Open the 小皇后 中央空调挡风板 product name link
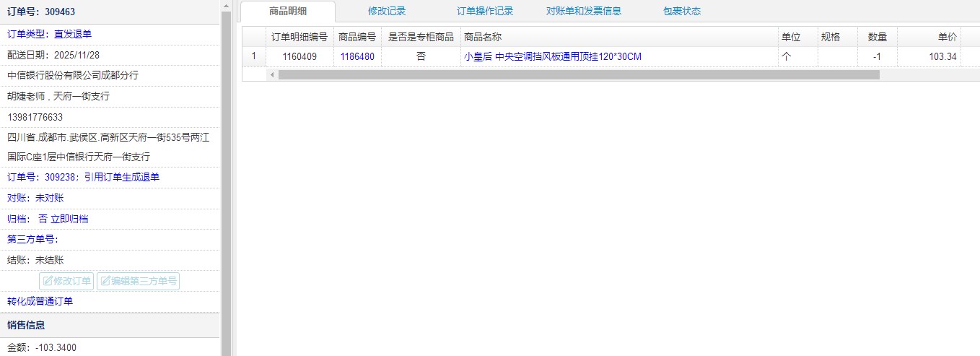 [552, 56]
